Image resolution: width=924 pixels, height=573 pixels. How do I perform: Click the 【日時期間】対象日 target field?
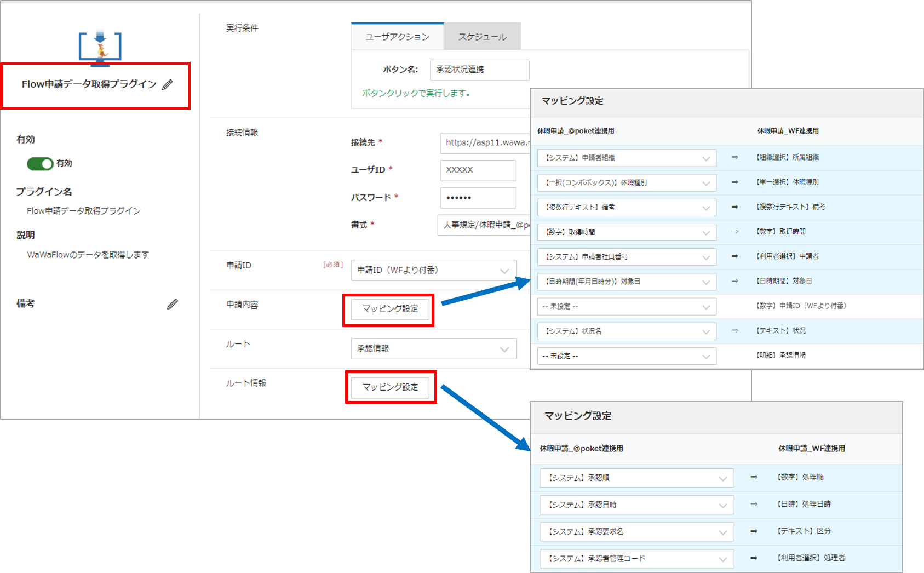(x=784, y=280)
